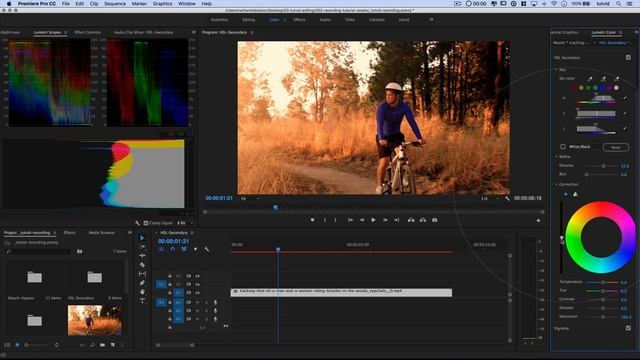Select the Color workspace tab
Screen dimensions: 640x360
point(274,20)
